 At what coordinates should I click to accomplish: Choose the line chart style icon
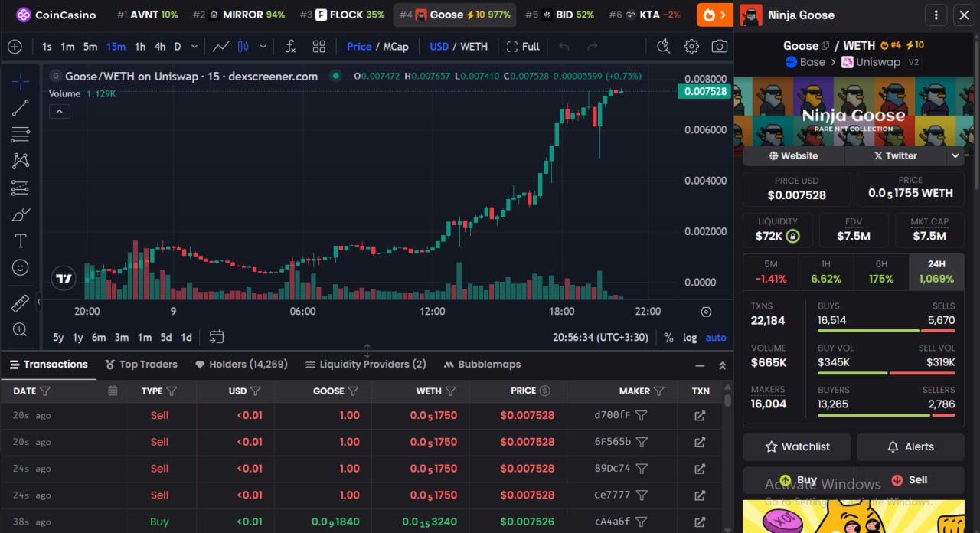coord(220,47)
